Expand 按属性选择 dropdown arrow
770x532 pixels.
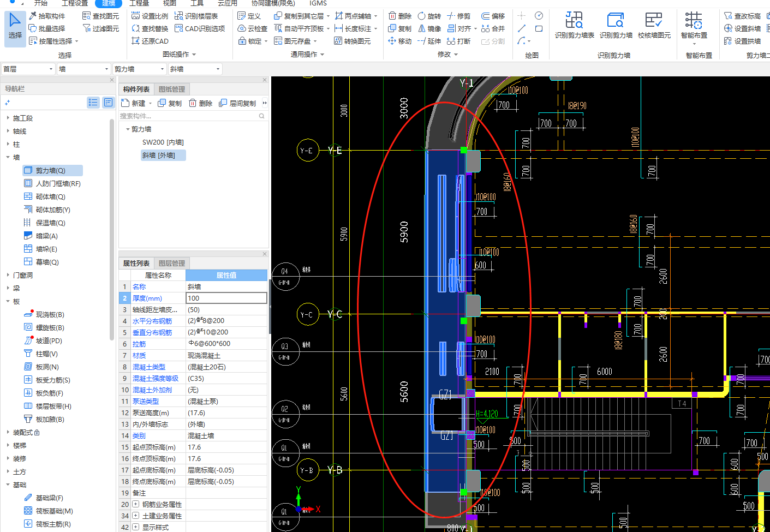[x=76, y=41]
